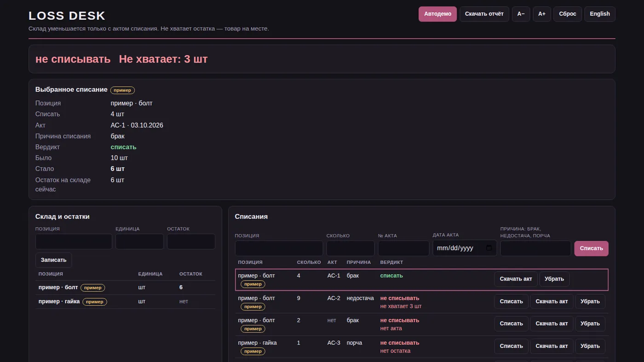Save stock entry with Записать button
The height and width of the screenshot is (362, 644).
[x=54, y=260]
